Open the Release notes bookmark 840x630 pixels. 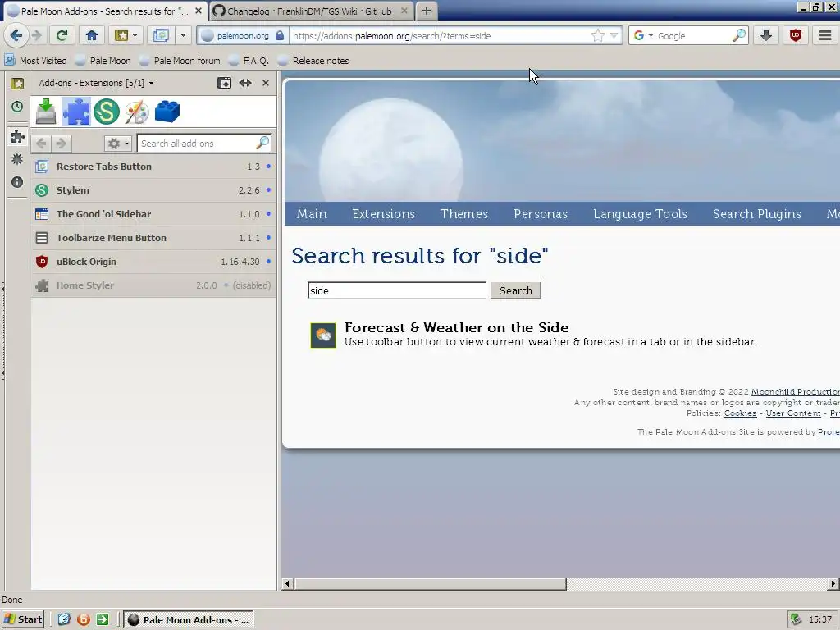point(313,61)
